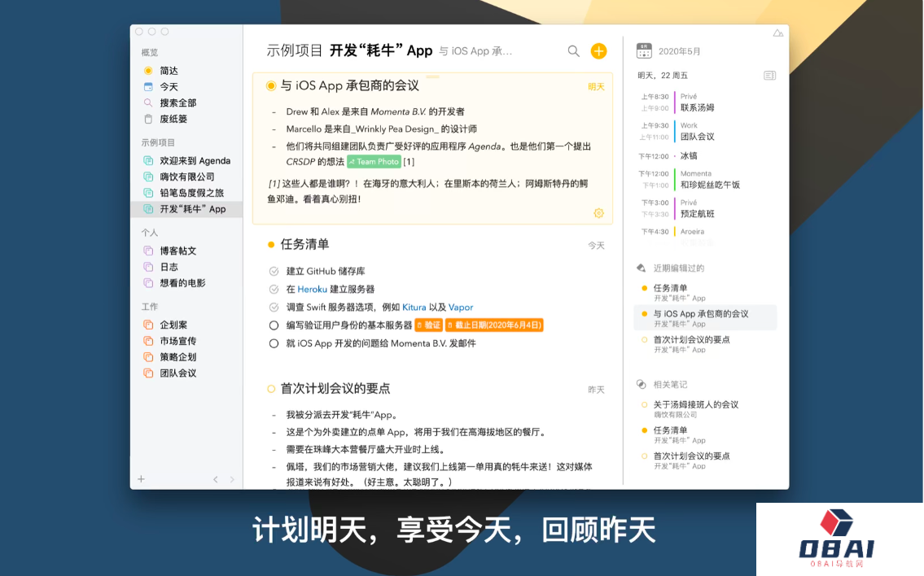Click the sidebar back navigation chevron
The width and height of the screenshot is (924, 576).
(216, 479)
